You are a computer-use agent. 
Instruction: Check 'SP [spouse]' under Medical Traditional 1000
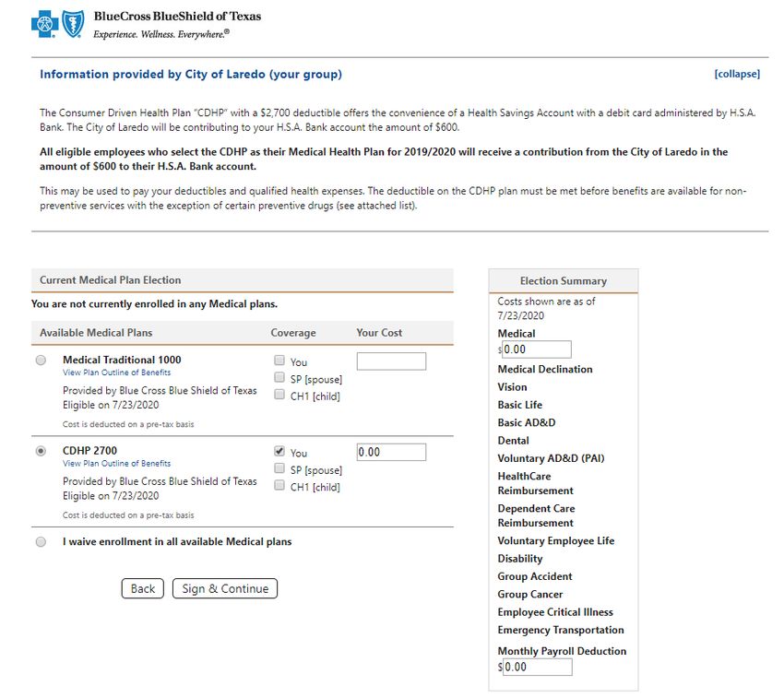(279, 377)
